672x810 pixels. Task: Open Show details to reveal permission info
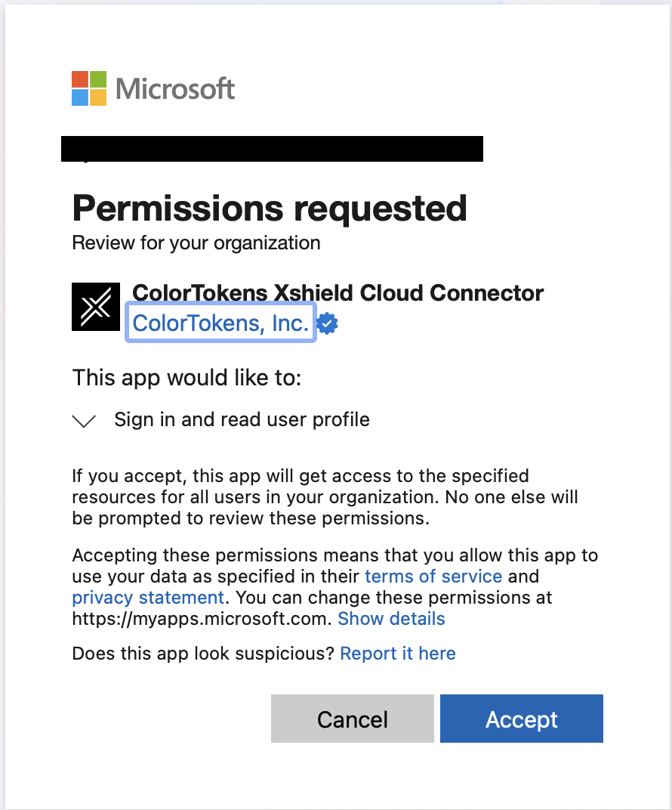391,618
